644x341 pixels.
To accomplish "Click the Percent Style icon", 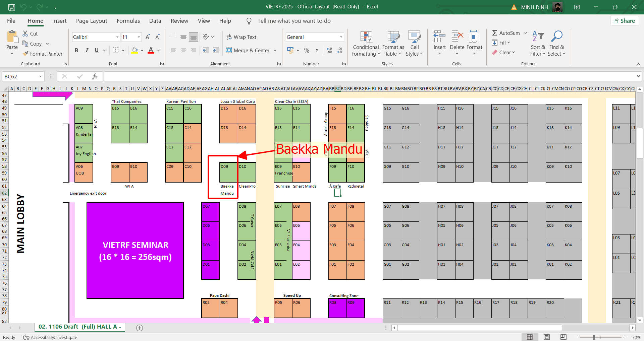I will pos(307,50).
